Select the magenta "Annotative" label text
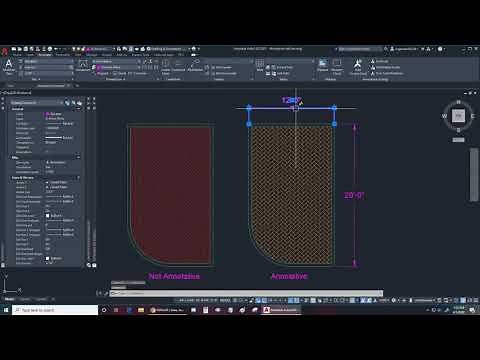Screen dimensions: 480x360 pos(289,276)
